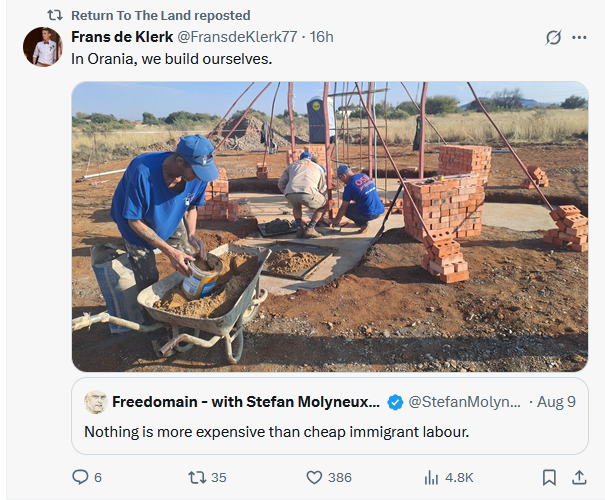Open Frans de Klerk's profile avatar
Screen dimensions: 605x500
[x=43, y=47]
